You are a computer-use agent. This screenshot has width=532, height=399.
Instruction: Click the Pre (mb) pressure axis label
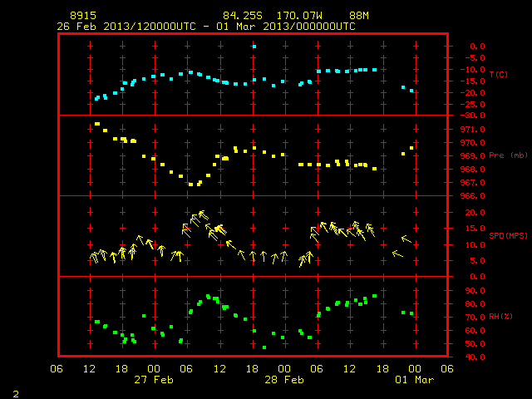[x=508, y=155]
